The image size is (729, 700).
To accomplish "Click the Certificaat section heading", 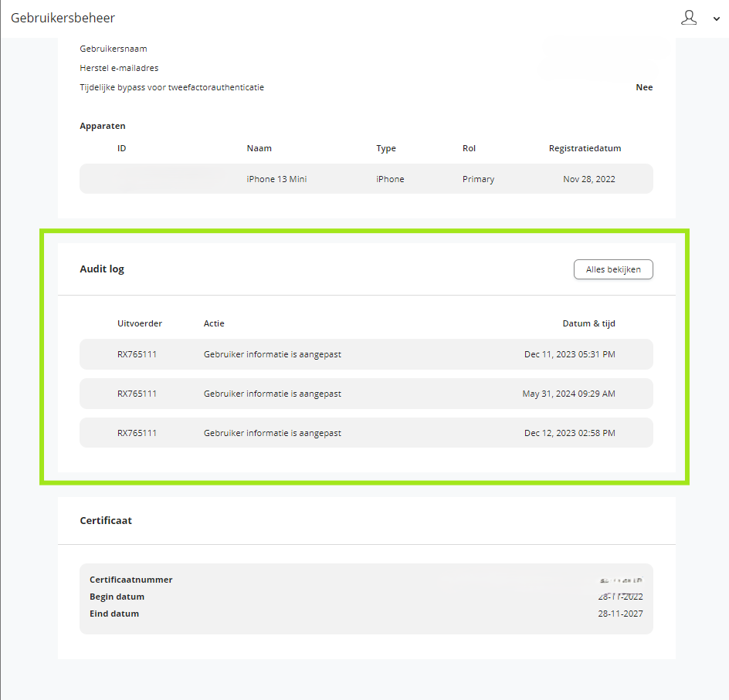I will [x=106, y=520].
